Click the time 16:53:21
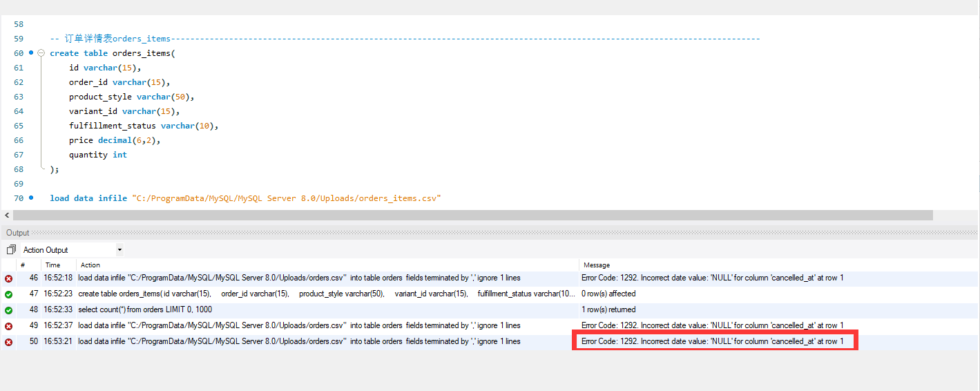The image size is (980, 391). click(x=59, y=341)
